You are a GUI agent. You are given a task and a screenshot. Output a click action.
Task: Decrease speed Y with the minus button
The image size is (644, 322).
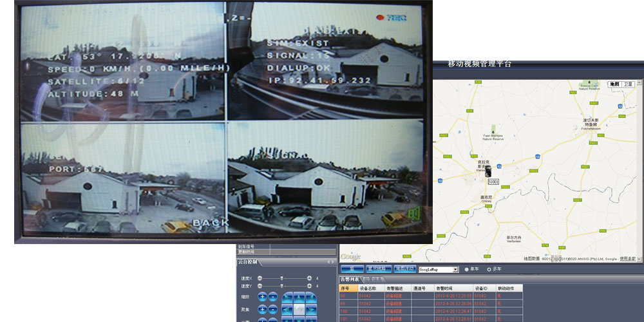[260, 286]
